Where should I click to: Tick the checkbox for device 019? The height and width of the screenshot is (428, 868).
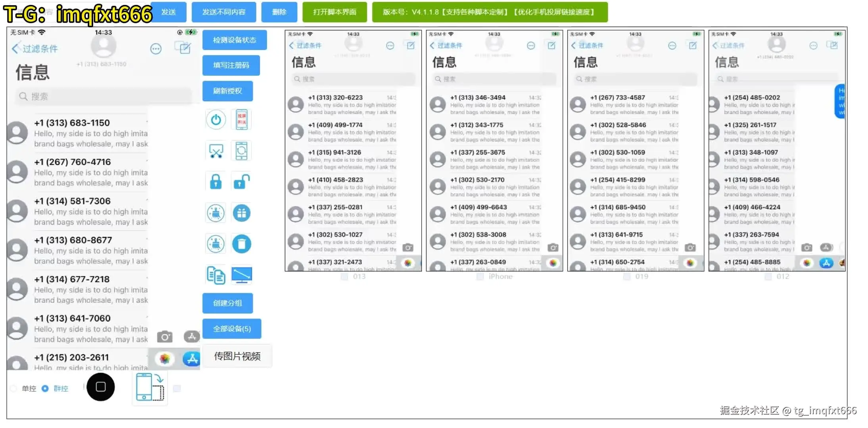click(627, 277)
